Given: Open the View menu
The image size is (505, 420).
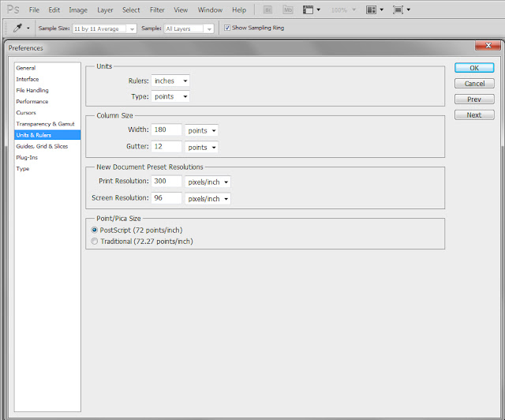Looking at the screenshot, I should click(181, 10).
